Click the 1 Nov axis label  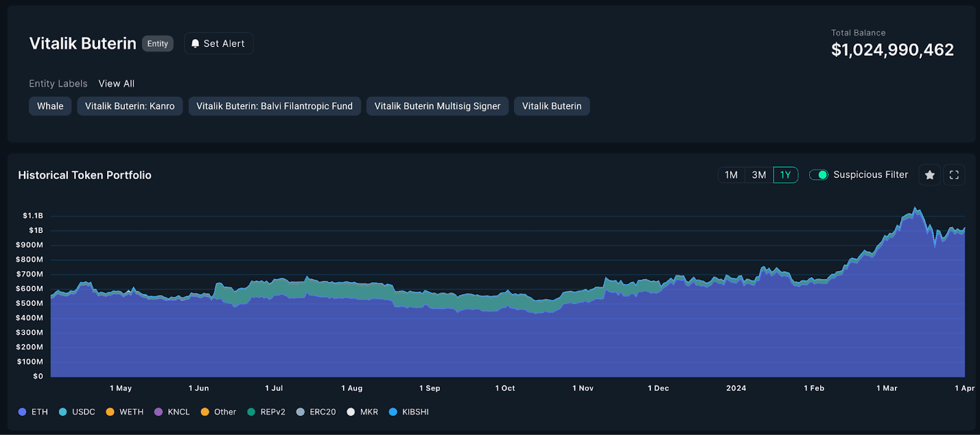pos(583,389)
